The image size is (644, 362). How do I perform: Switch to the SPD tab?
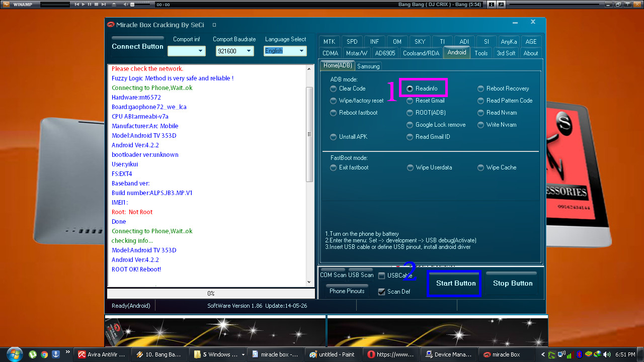click(x=352, y=42)
